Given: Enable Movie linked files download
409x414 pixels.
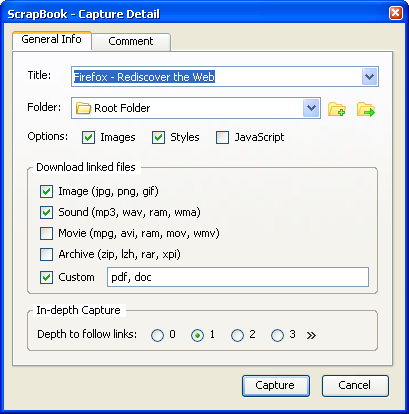Looking at the screenshot, I should pyautogui.click(x=46, y=233).
